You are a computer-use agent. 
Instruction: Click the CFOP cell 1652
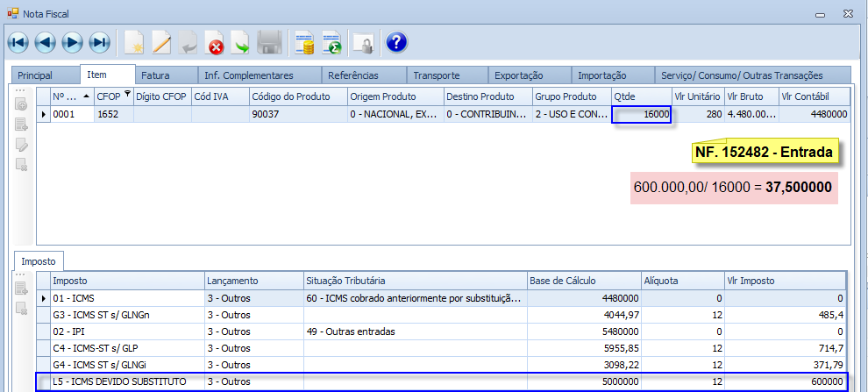point(113,115)
